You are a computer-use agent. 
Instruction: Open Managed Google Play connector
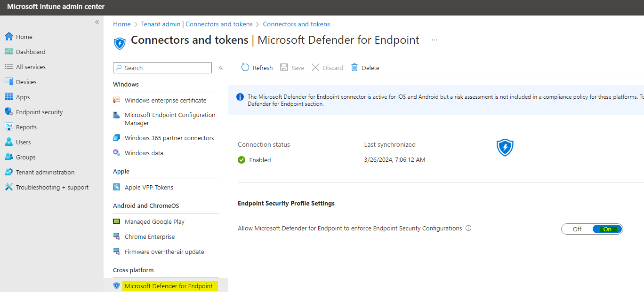154,221
